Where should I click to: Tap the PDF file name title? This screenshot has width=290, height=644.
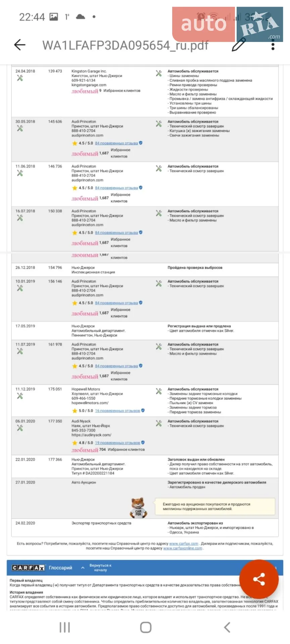[x=125, y=45]
